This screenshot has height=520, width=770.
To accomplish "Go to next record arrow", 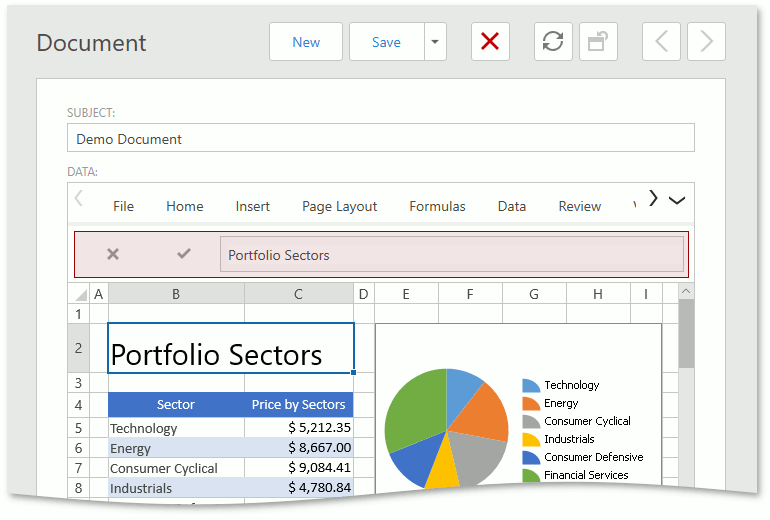I will point(706,42).
